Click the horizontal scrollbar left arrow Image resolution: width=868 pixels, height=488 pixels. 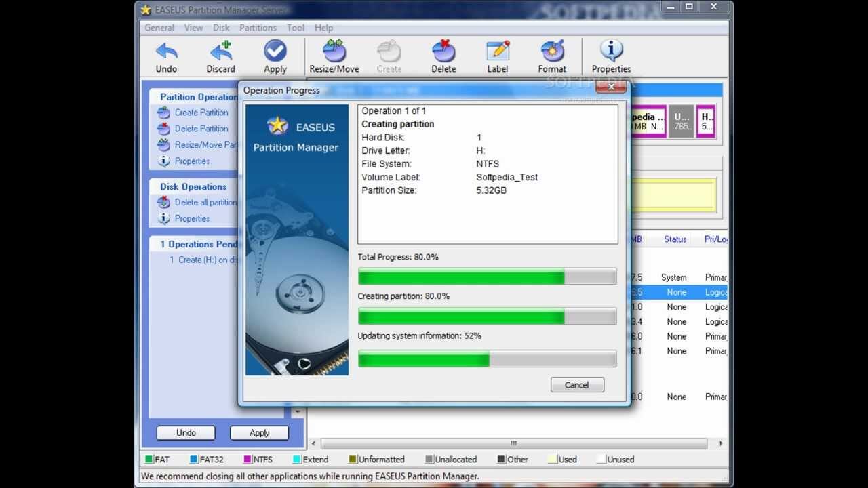pos(313,443)
